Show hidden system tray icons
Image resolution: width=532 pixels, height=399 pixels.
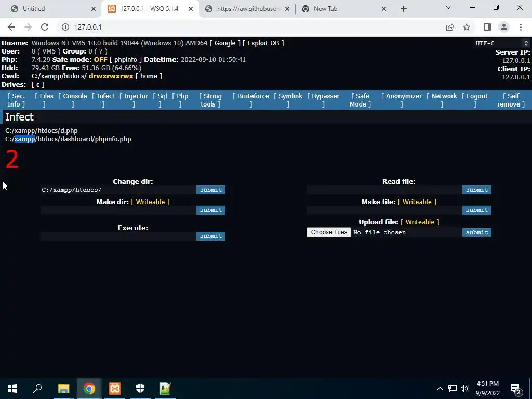tap(440, 389)
